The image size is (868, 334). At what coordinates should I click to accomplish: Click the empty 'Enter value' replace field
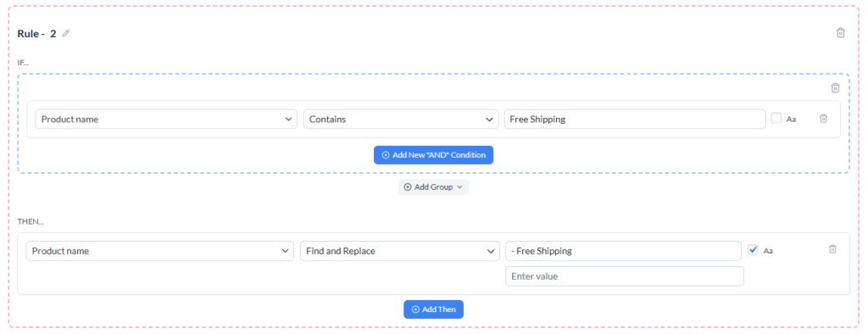[625, 276]
